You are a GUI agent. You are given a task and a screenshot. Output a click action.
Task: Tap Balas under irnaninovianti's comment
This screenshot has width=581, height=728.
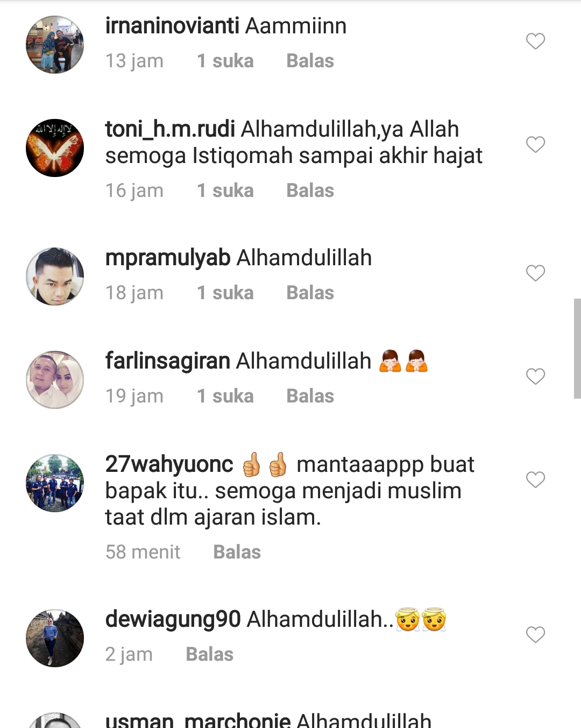tap(310, 61)
